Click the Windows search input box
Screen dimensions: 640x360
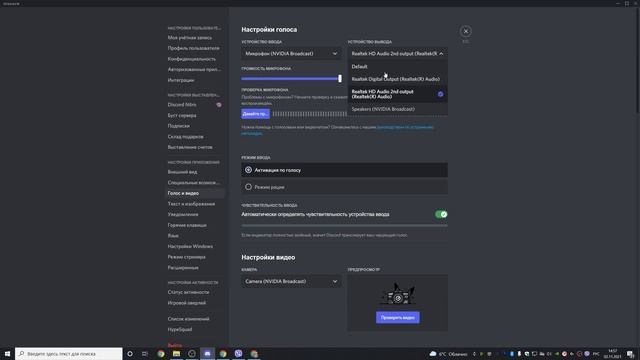coord(69,353)
